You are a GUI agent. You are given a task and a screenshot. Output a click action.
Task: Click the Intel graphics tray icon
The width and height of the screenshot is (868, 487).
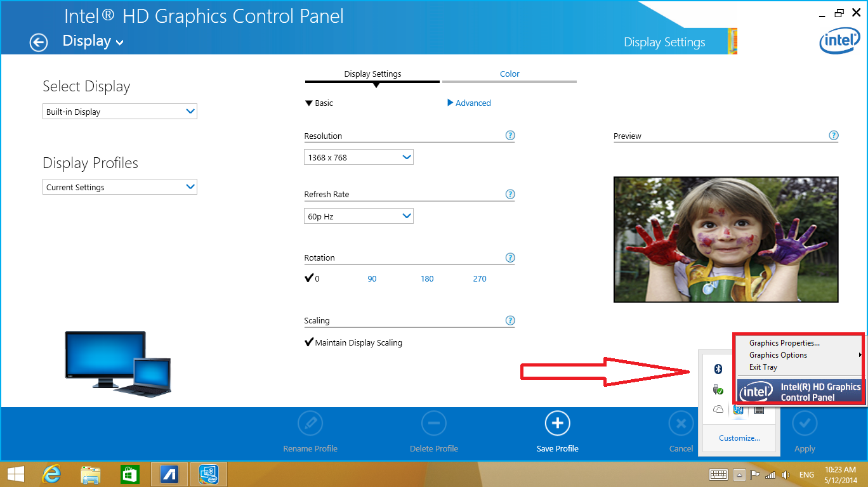coord(738,410)
